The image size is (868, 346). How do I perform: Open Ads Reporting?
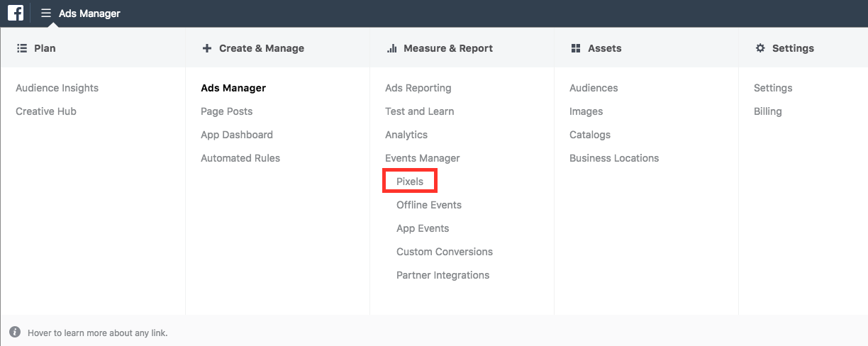[x=418, y=88]
